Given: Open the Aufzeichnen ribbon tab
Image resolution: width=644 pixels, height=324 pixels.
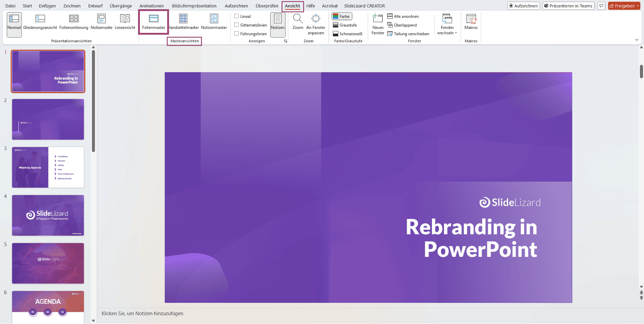Looking at the screenshot, I should (236, 6).
